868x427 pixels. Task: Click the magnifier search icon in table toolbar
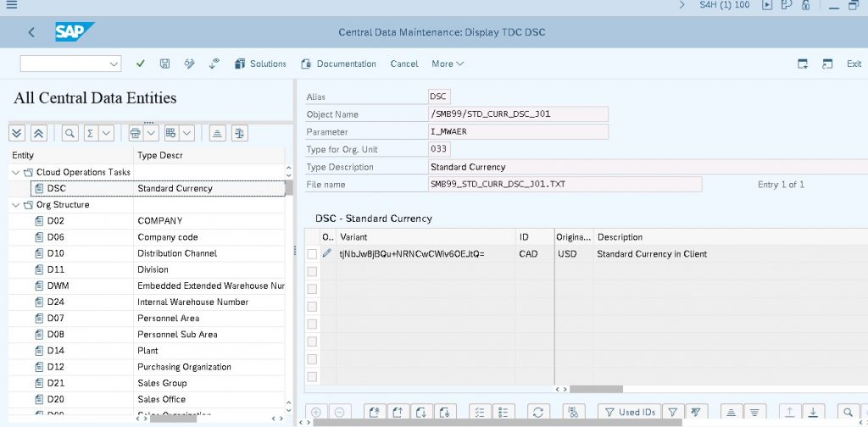848,412
